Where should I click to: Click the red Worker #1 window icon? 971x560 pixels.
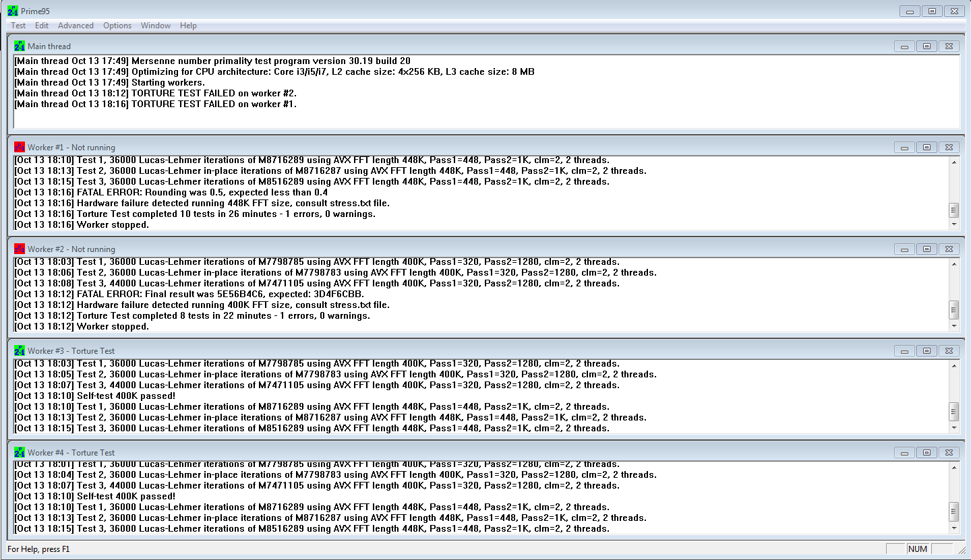click(20, 147)
